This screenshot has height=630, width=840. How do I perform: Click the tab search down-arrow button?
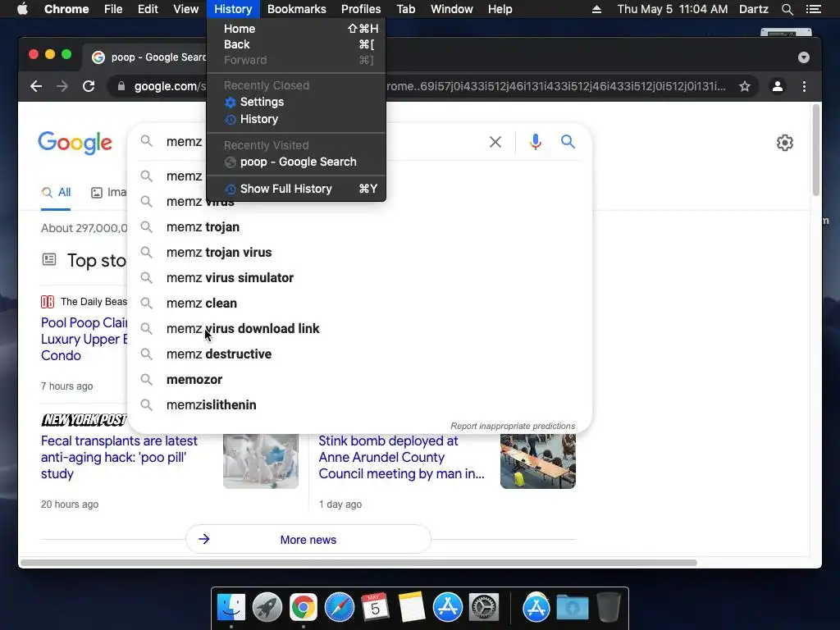coord(804,57)
